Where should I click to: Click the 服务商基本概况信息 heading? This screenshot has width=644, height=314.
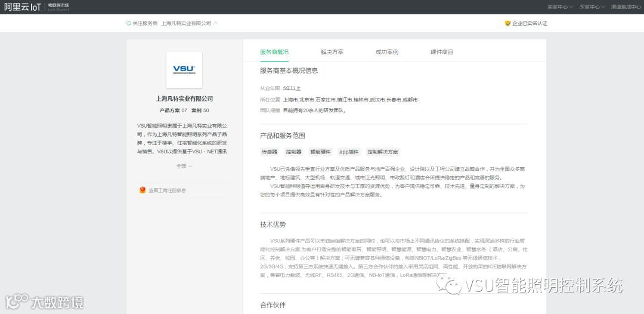[x=289, y=70]
